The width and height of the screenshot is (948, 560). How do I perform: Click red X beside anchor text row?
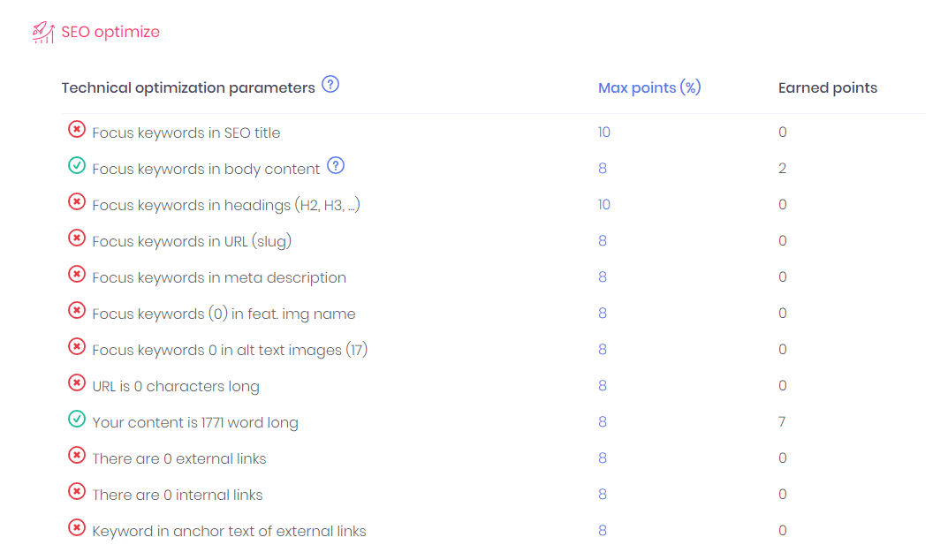[77, 527]
